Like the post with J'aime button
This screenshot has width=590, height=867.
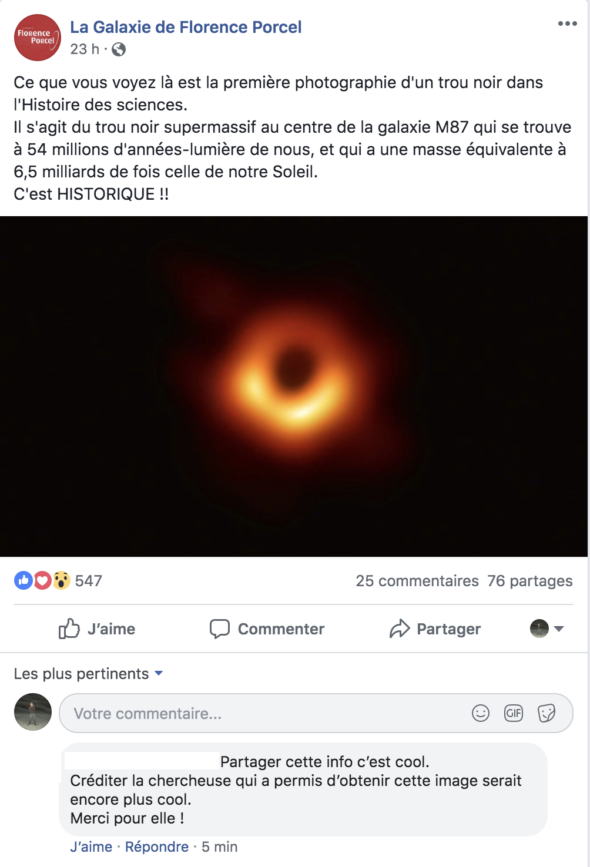(x=97, y=629)
